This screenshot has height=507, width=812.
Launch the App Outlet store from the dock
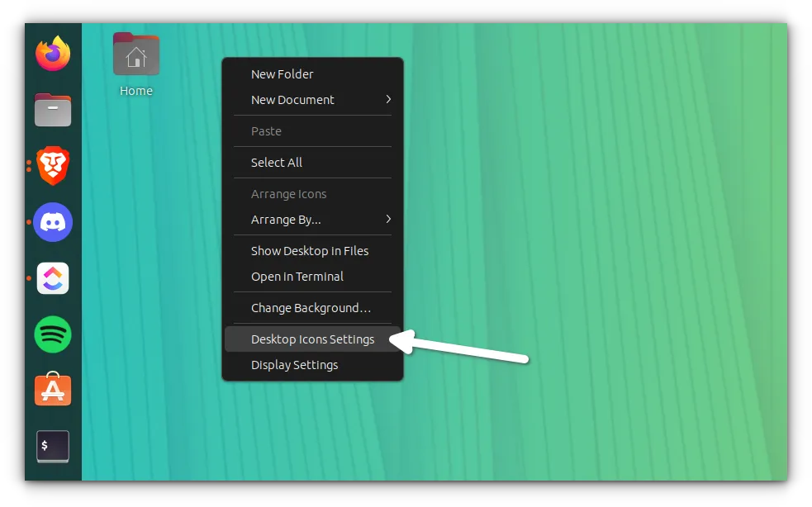[x=52, y=390]
